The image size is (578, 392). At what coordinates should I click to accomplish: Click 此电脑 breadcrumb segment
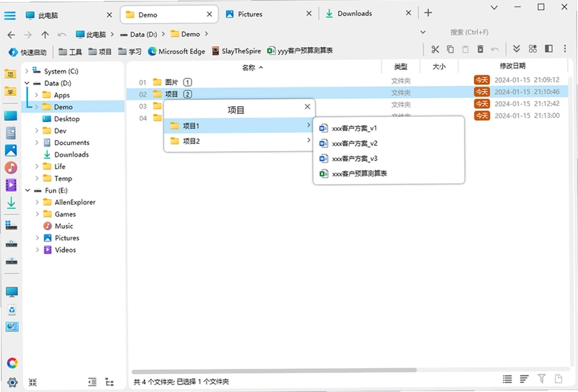91,34
